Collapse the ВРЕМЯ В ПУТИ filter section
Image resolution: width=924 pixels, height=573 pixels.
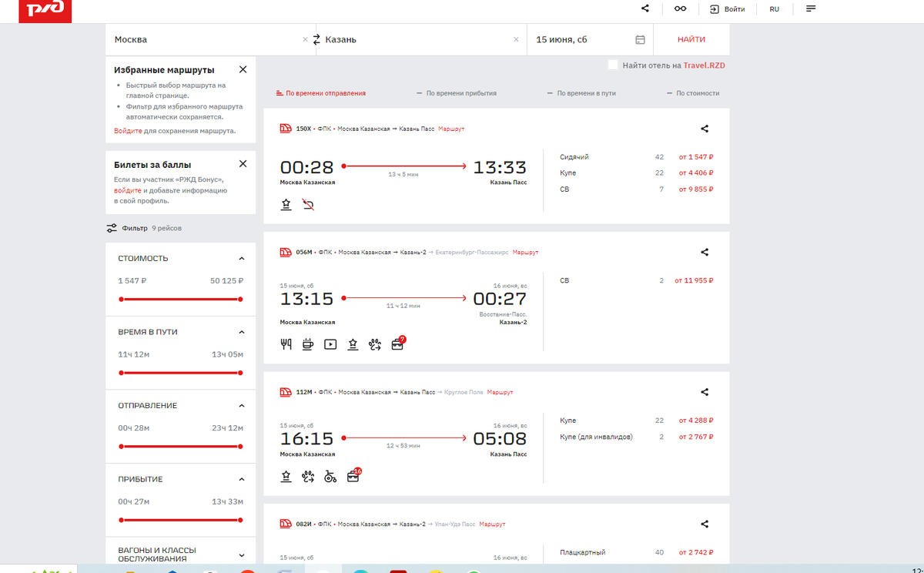tap(242, 332)
